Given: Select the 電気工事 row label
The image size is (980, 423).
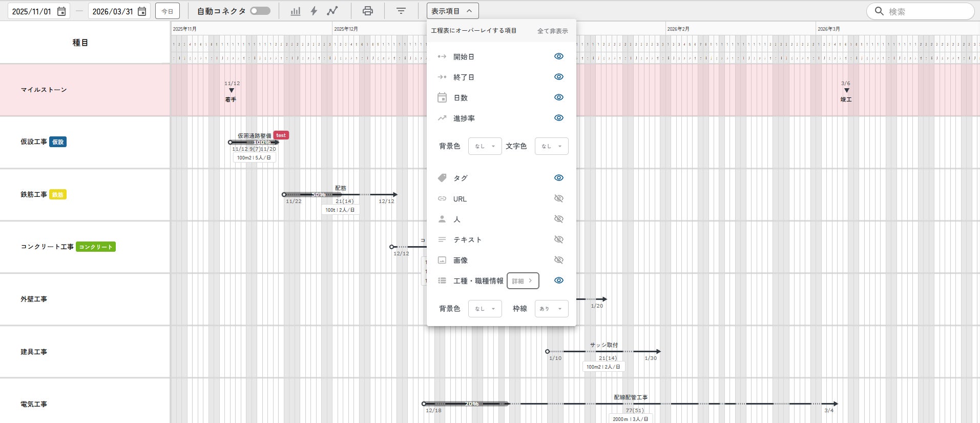Looking at the screenshot, I should 34,404.
